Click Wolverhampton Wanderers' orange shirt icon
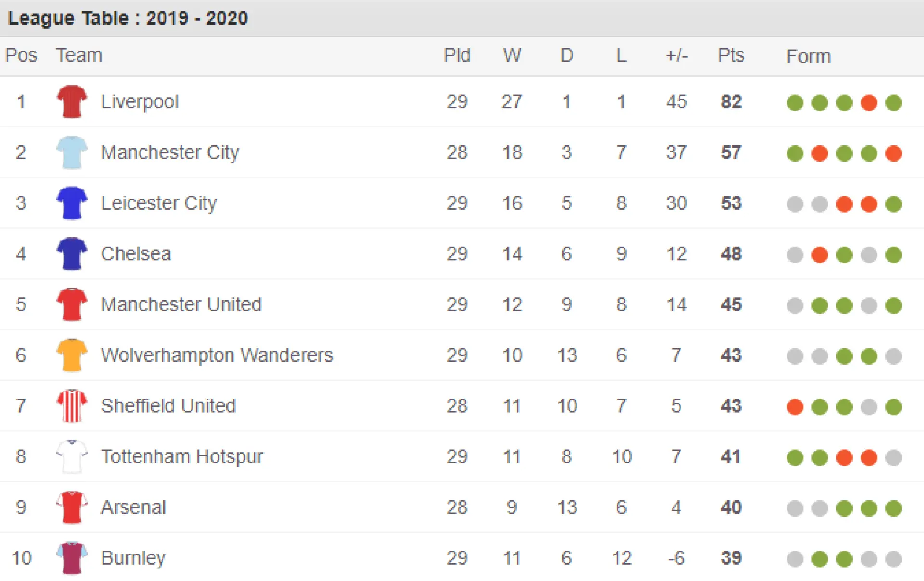Viewport: 924px width, 581px height. pyautogui.click(x=72, y=355)
